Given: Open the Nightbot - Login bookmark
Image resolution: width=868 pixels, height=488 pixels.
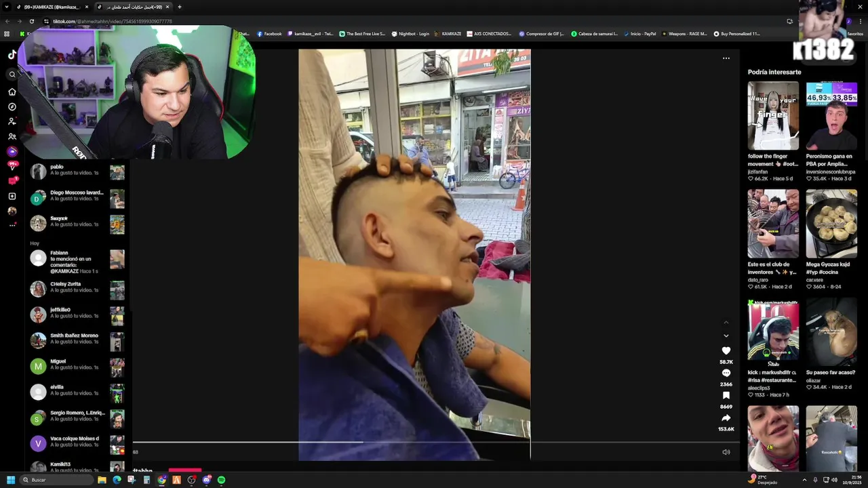Looking at the screenshot, I should point(410,34).
